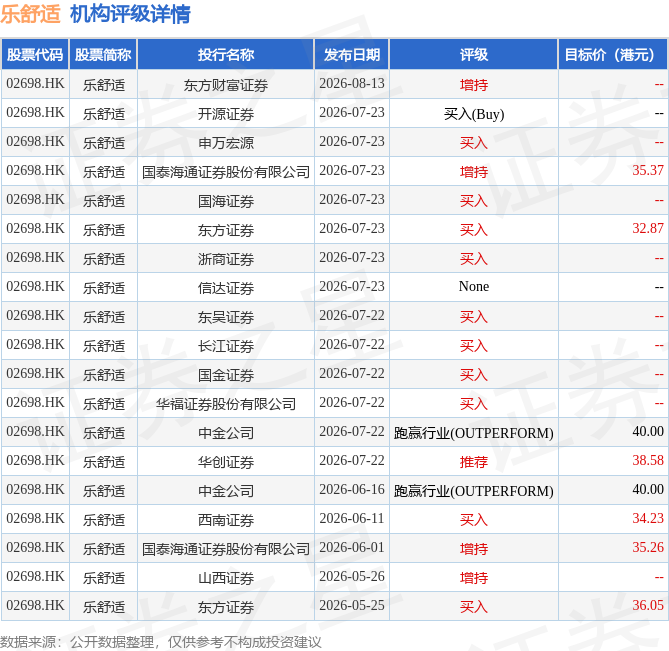Click the 股票代码 column header
Viewport: 669px width, 651px height.
[x=35, y=55]
